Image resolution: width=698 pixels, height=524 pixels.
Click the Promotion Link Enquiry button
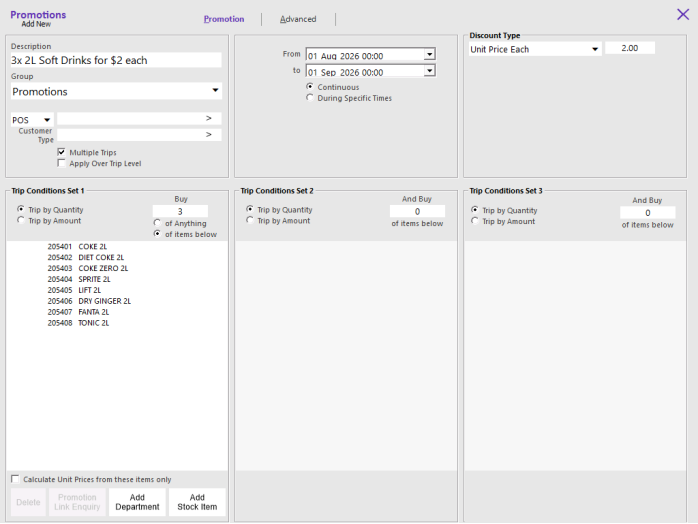pyautogui.click(x=77, y=502)
